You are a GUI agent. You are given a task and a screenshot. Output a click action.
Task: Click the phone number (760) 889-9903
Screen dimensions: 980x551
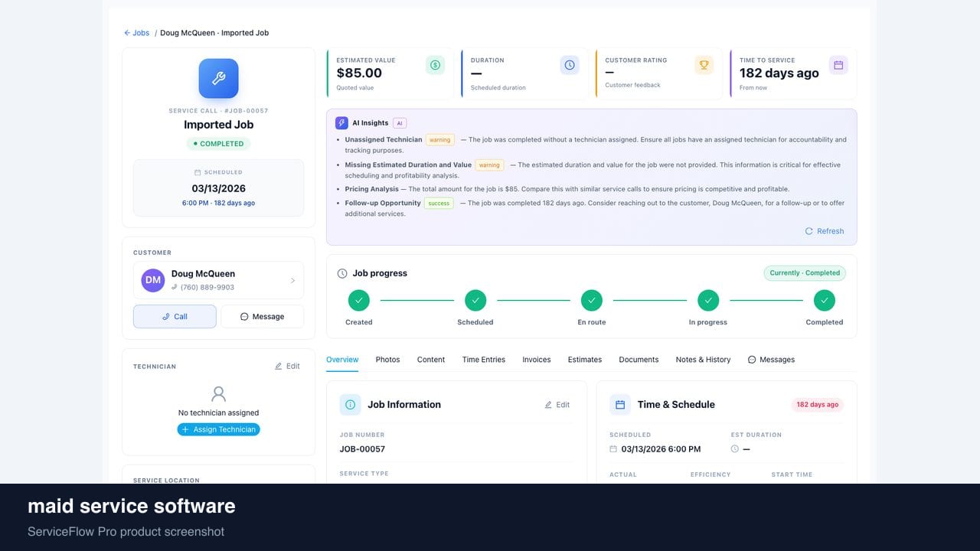click(x=207, y=288)
